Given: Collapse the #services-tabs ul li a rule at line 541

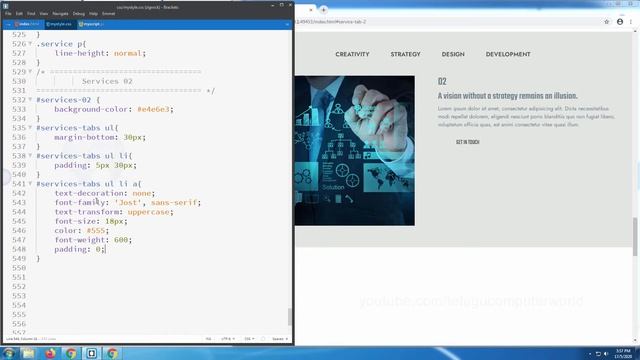Looking at the screenshot, I should [30, 183].
